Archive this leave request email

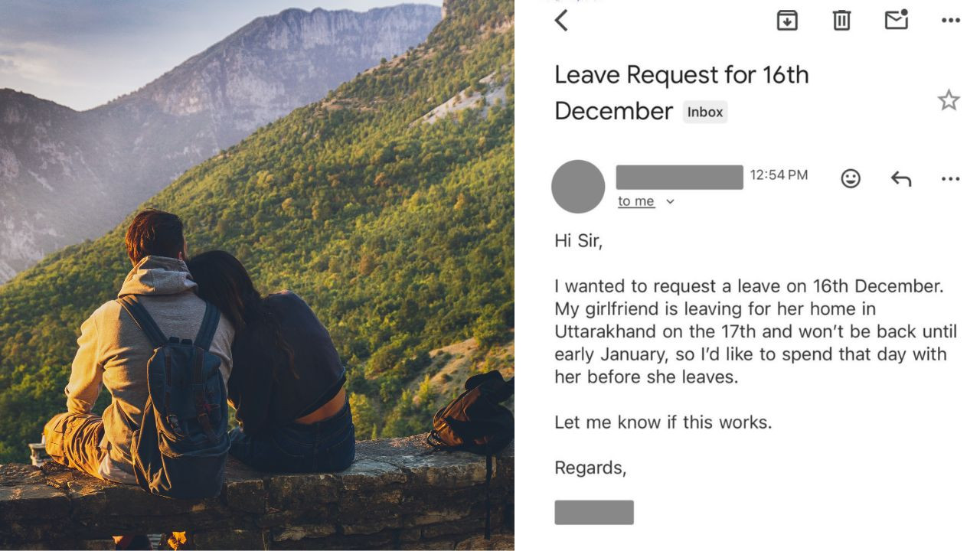(787, 21)
